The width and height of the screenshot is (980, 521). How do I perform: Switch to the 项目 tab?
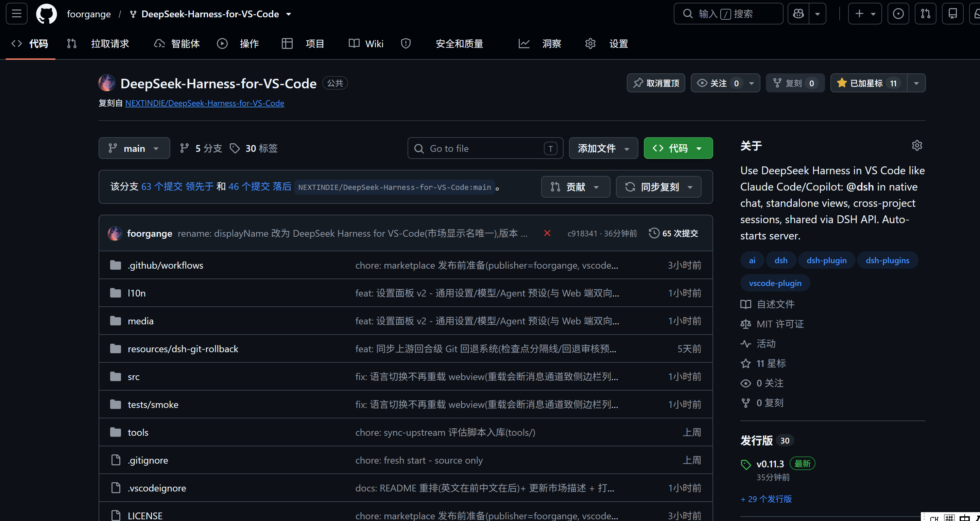(x=303, y=43)
